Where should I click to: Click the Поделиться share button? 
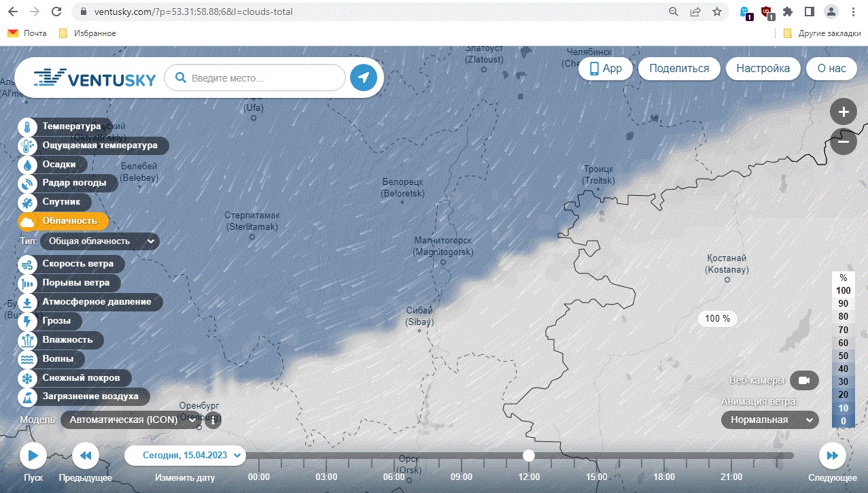click(679, 69)
